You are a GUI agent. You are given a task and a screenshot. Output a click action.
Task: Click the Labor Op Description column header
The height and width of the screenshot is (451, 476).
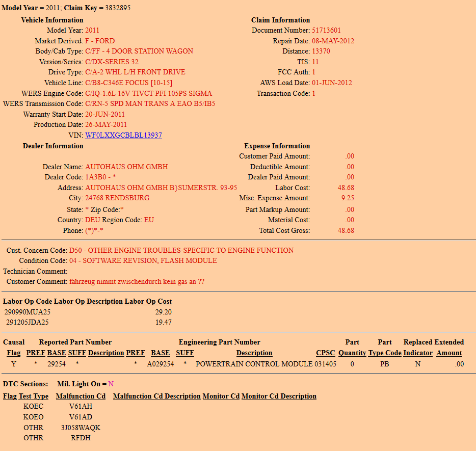(x=88, y=301)
